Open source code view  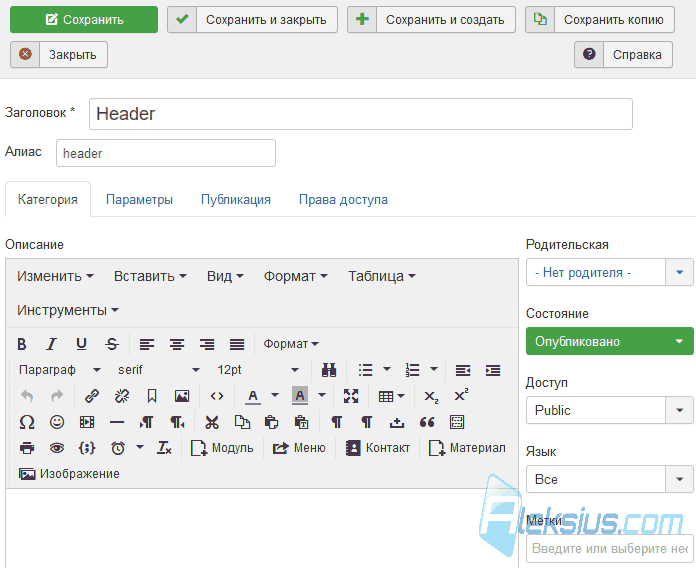[x=217, y=396]
